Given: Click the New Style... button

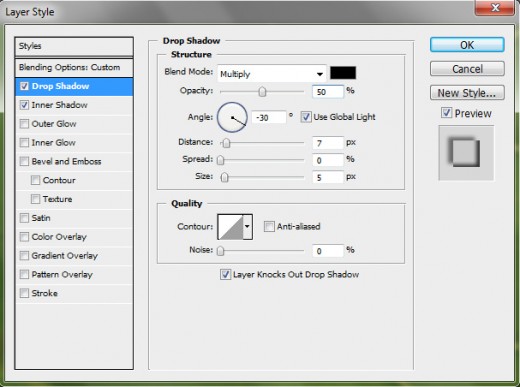Looking at the screenshot, I should 467,93.
